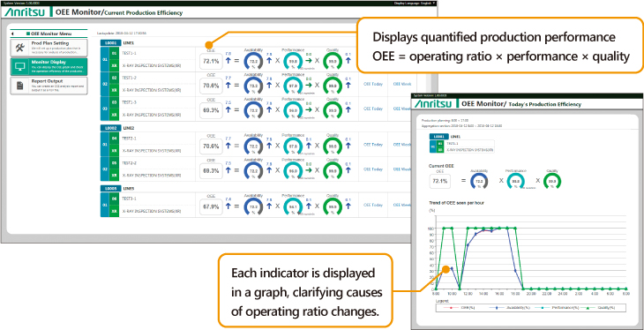Click Quality gauge in Today's Production window
This screenshot has height=330, width=644.
coord(552,181)
